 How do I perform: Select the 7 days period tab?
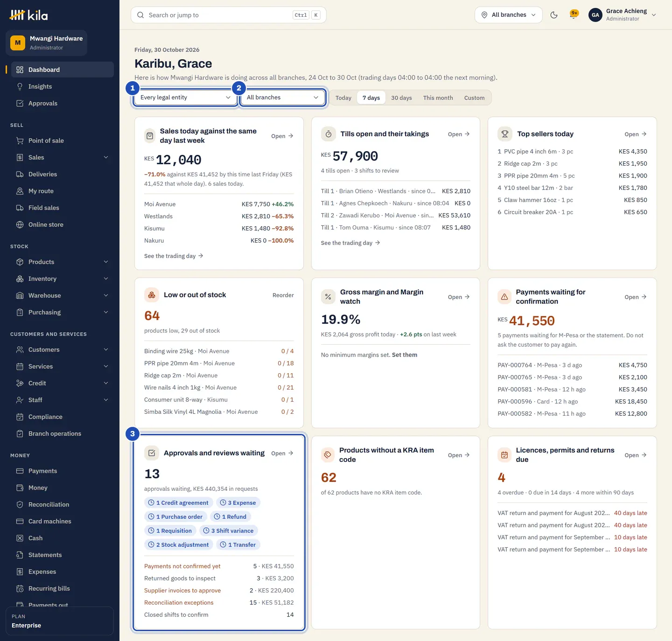(371, 98)
